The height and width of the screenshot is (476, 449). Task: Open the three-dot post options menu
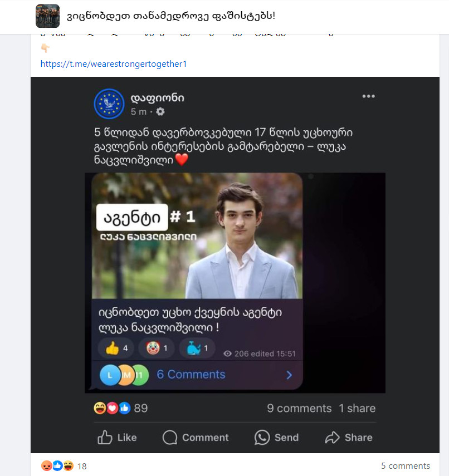pos(368,96)
